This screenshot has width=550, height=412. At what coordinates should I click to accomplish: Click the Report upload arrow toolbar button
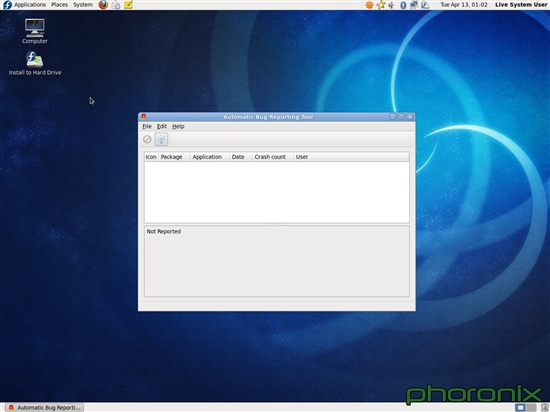161,139
